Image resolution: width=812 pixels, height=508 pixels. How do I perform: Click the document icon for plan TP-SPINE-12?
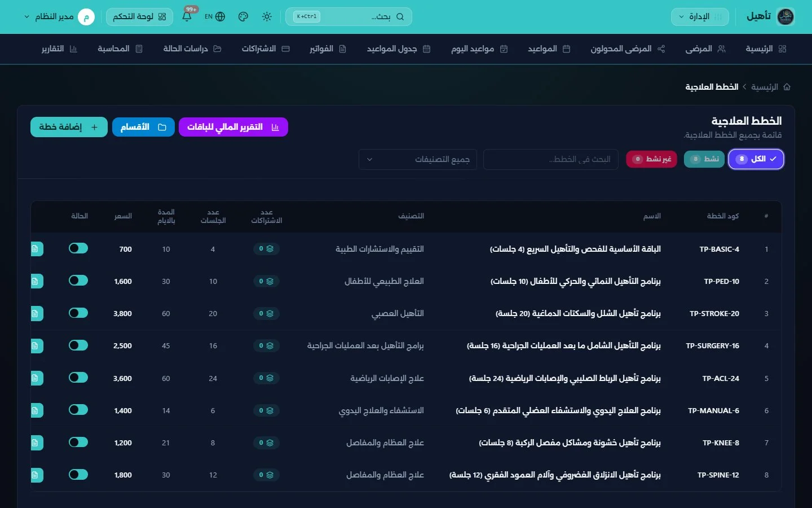pyautogui.click(x=36, y=475)
